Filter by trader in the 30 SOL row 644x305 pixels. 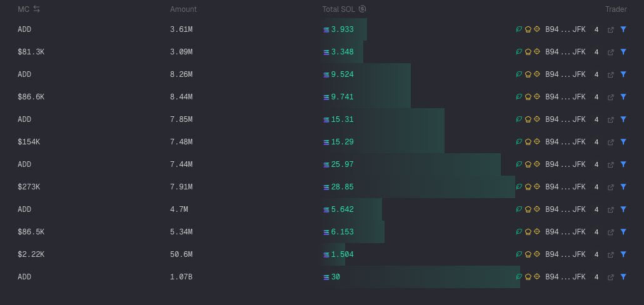[x=623, y=277]
